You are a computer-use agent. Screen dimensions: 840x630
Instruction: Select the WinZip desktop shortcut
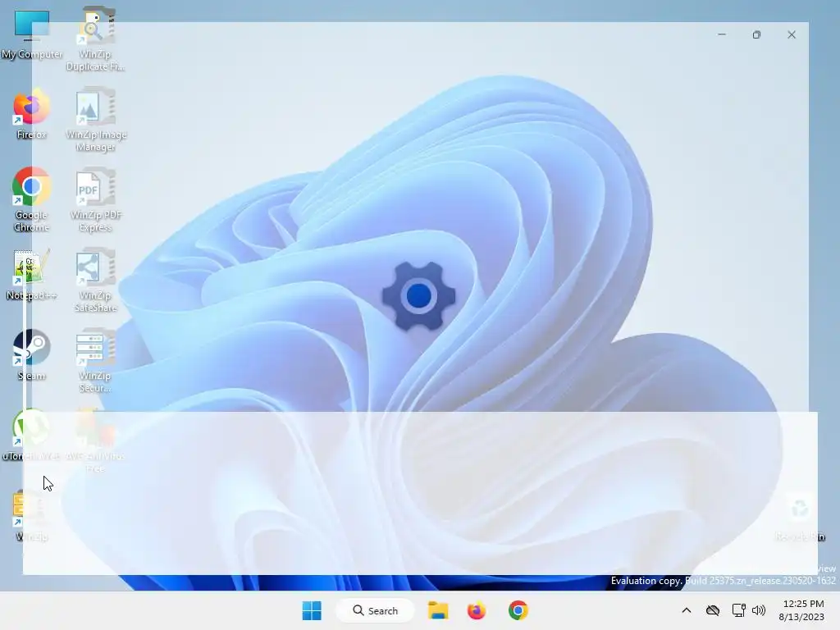click(x=32, y=515)
